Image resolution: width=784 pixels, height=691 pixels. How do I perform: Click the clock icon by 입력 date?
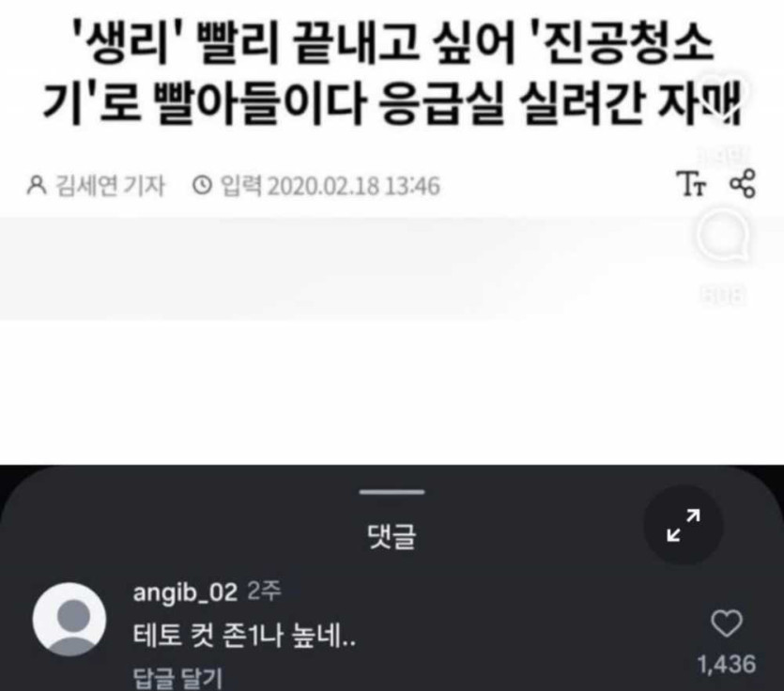(203, 186)
